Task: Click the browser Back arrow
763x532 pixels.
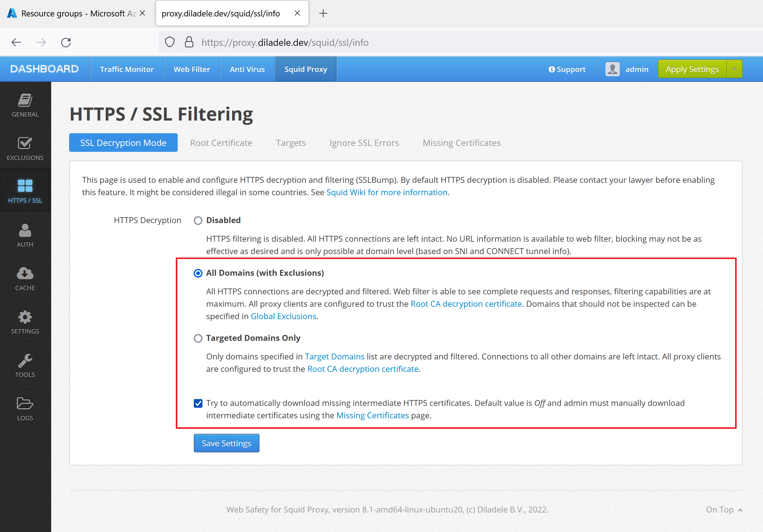Action: (x=16, y=42)
